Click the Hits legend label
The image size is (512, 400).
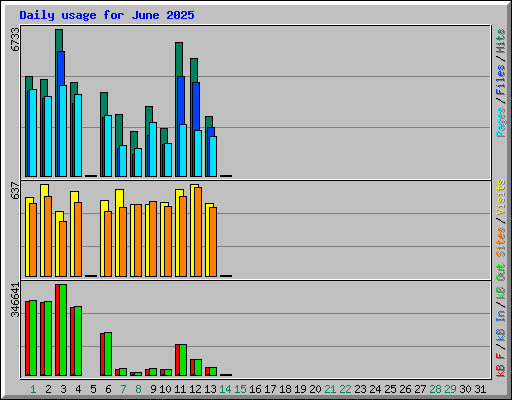[501, 41]
